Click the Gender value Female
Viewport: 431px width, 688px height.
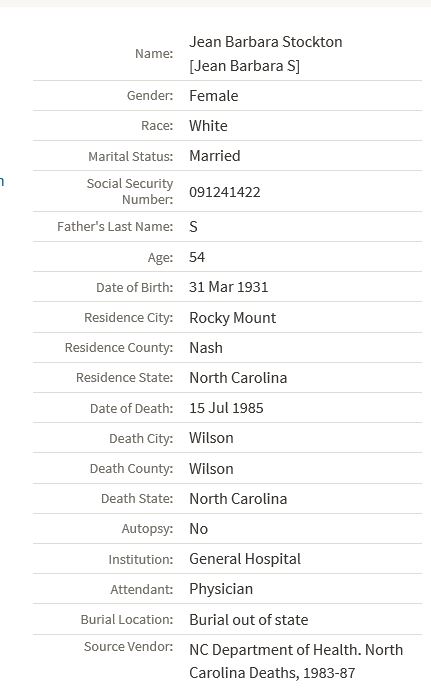214,96
